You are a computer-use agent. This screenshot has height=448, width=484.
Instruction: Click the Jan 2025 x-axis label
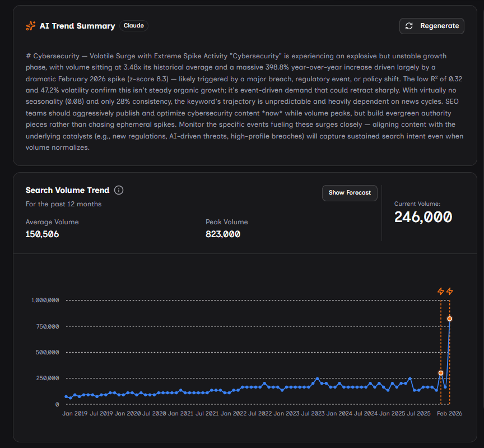[392, 413]
